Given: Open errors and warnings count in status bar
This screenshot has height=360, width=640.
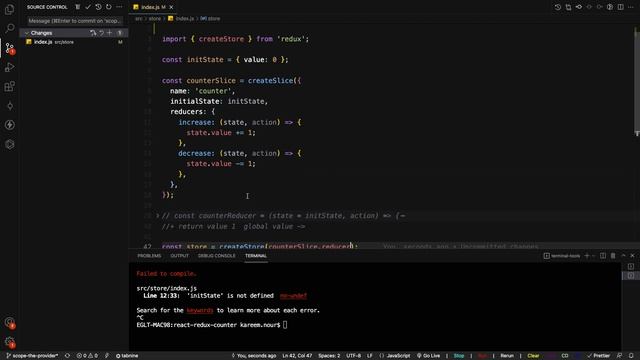Looking at the screenshot, I should pyautogui.click(x=87, y=356).
